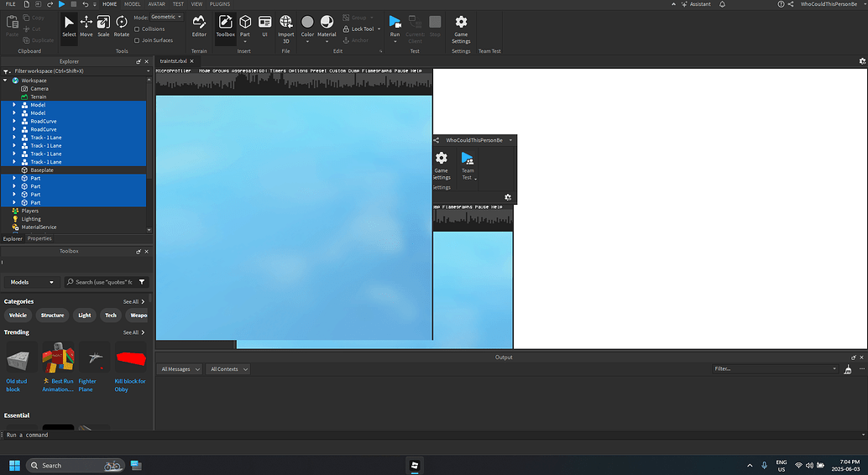Click the Lock Tool icon
Screen dimensions: 868x475
346,29
